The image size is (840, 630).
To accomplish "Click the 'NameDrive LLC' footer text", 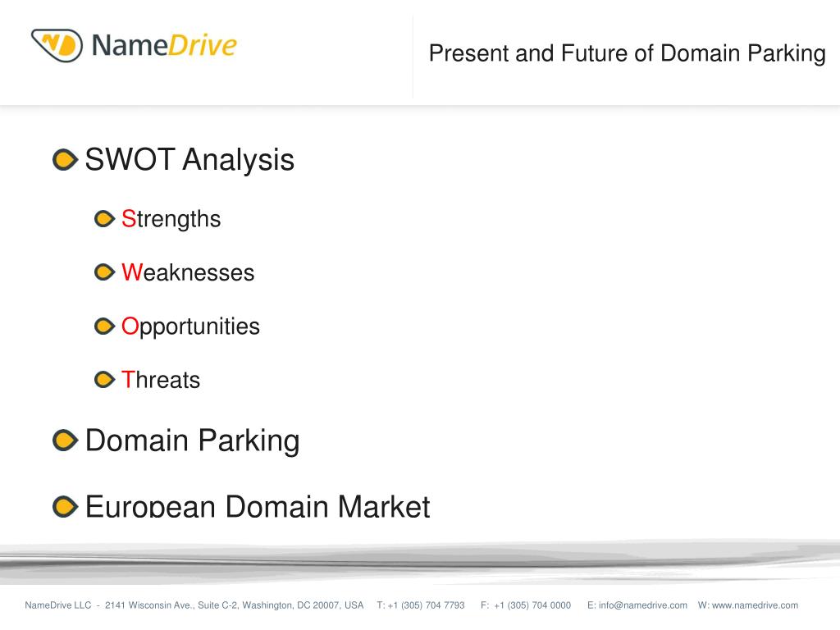I will click(58, 605).
